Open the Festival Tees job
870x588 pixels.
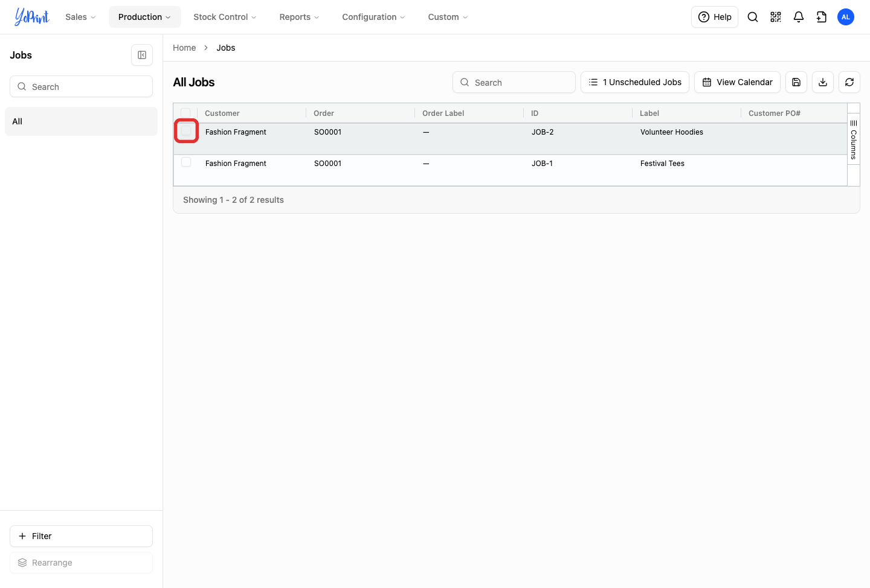click(x=662, y=164)
